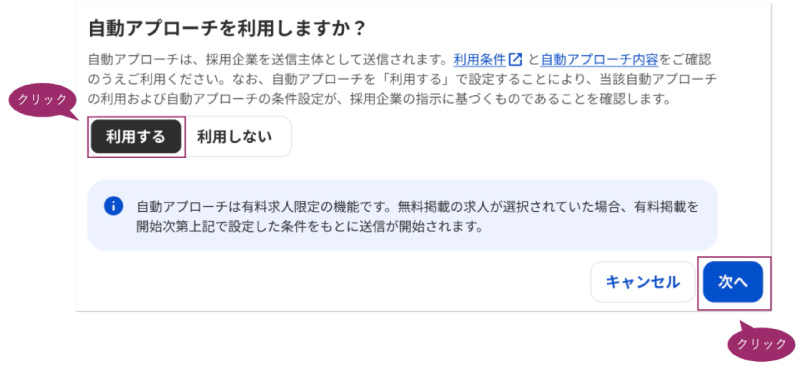Click the external-link icon beside 利用条件
This screenshot has width=800, height=365.
click(x=516, y=59)
